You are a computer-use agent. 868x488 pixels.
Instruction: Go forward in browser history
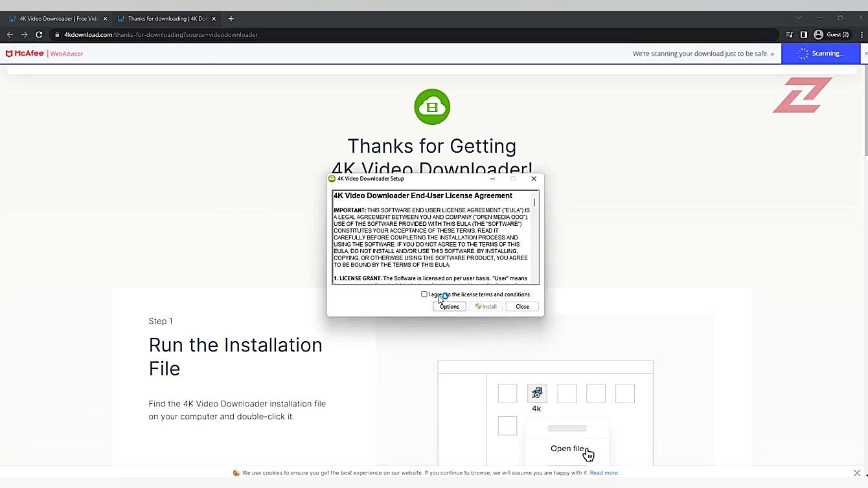[25, 35]
